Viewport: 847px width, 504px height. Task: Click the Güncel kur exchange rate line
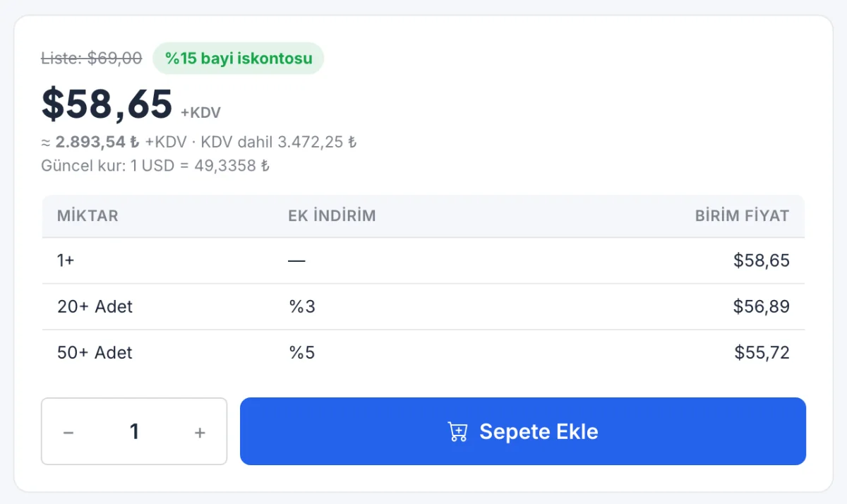155,166
